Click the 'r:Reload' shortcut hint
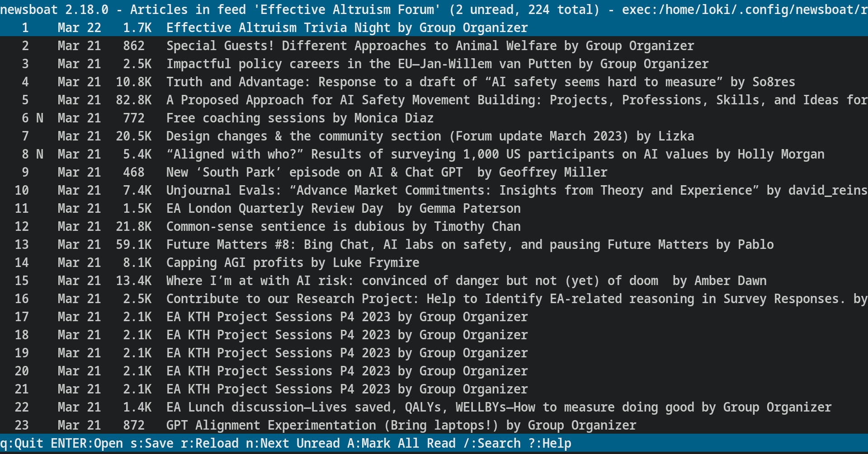 coord(210,443)
